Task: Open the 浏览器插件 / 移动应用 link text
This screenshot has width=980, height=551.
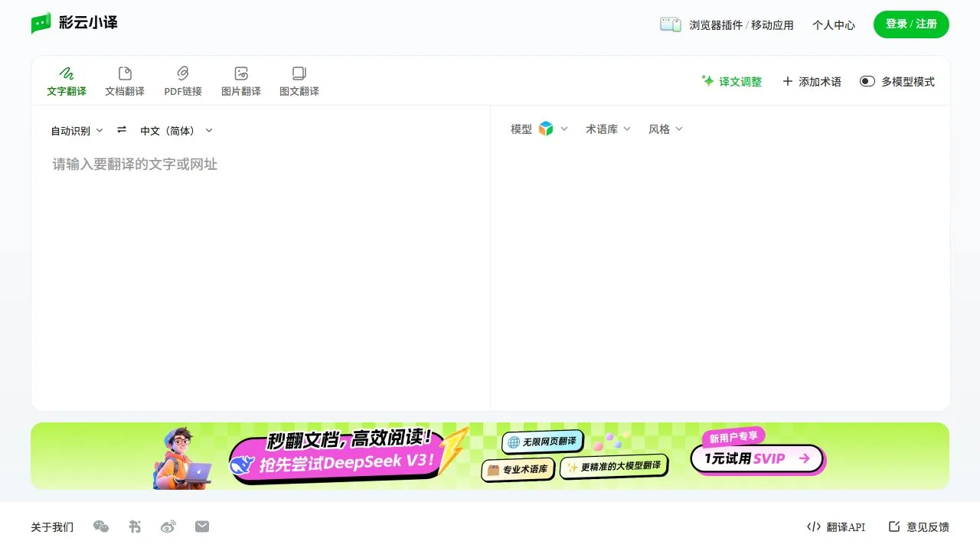Action: 741,25
